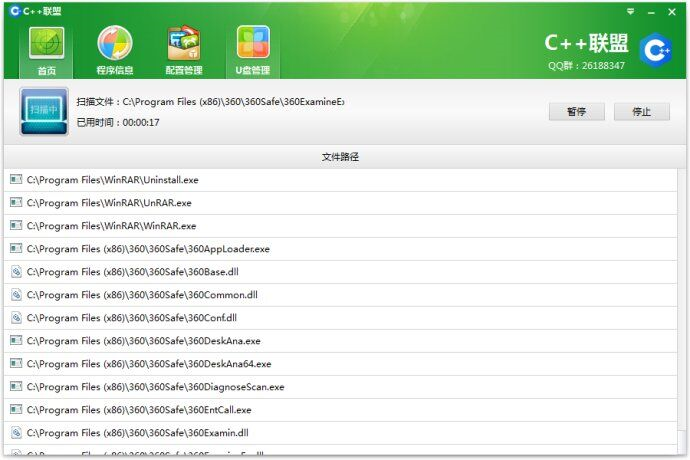
Task: Select the 360DeskAna.exe file path
Action: coord(143,341)
